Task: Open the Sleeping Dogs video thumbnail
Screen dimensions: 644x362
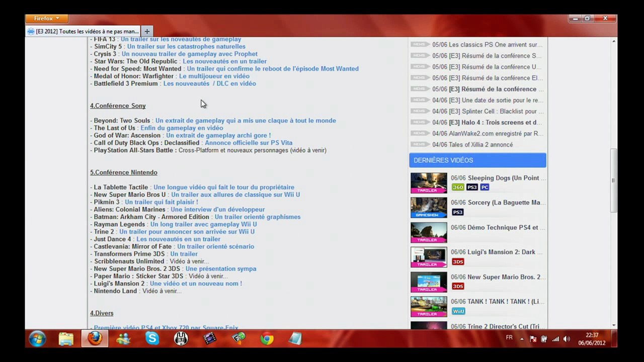Action: [429, 183]
